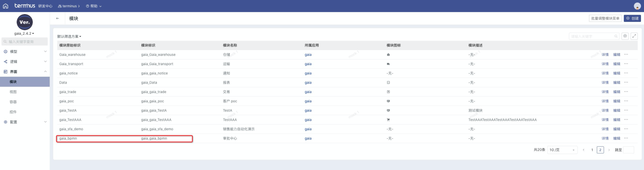Go to page 1 in pagination
Viewport: 644px width, 170px height.
coord(592,150)
